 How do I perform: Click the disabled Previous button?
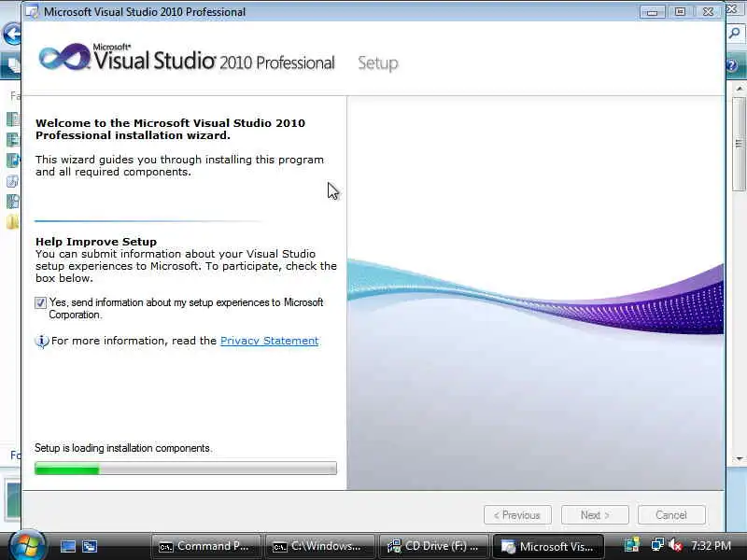click(x=517, y=515)
